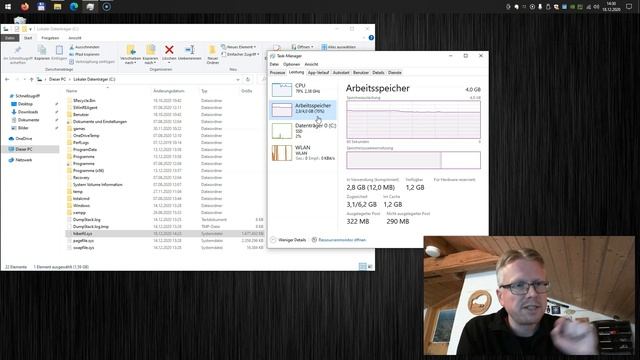640x360 pixels.
Task: Open the Datei tab in Explorer
Action: point(10,38)
